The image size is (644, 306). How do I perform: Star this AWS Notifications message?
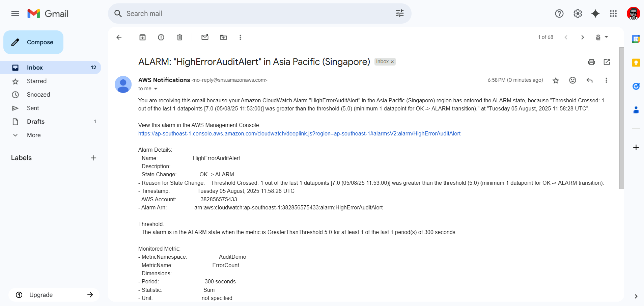(556, 80)
